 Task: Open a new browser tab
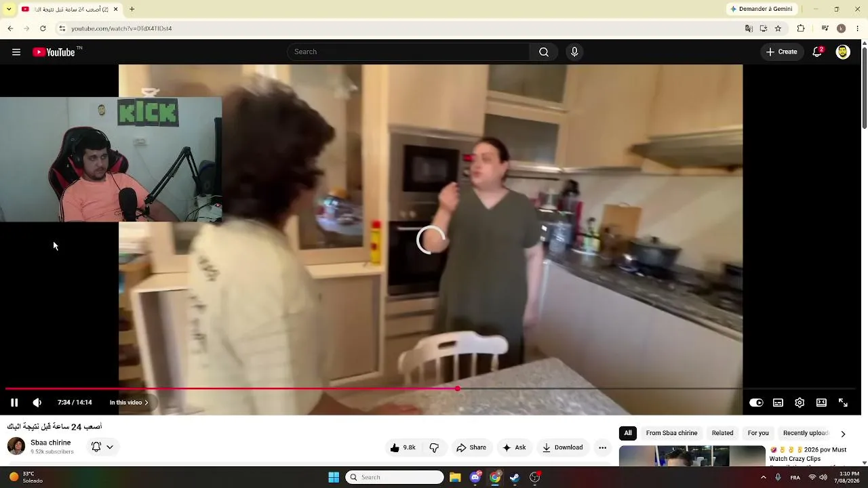tap(132, 9)
